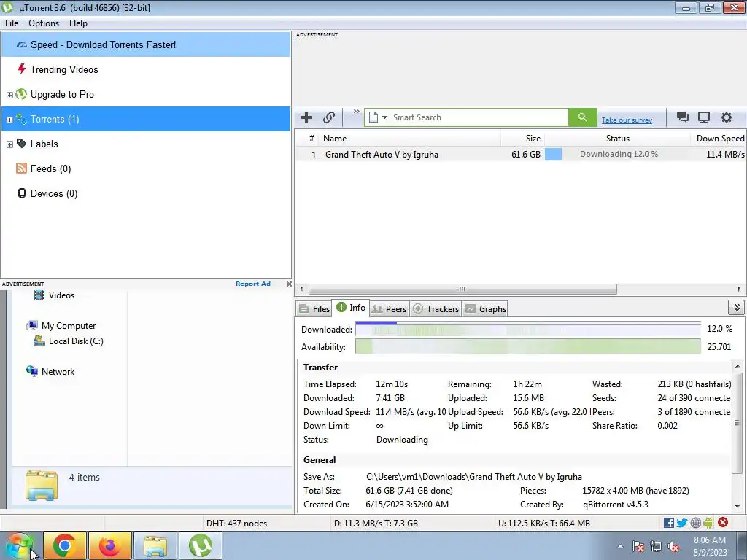
Task: Click the globe icon in status bar
Action: [695, 523]
